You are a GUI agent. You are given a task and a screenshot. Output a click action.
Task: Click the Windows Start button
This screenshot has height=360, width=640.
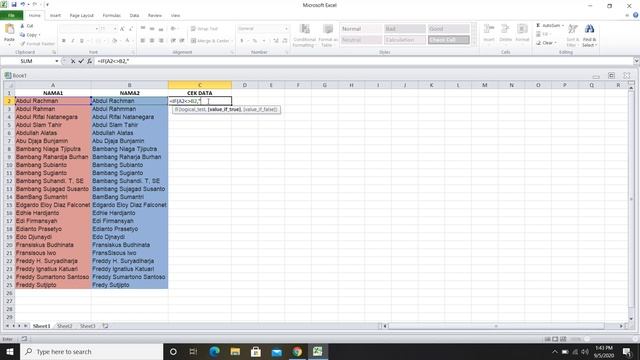click(x=10, y=351)
